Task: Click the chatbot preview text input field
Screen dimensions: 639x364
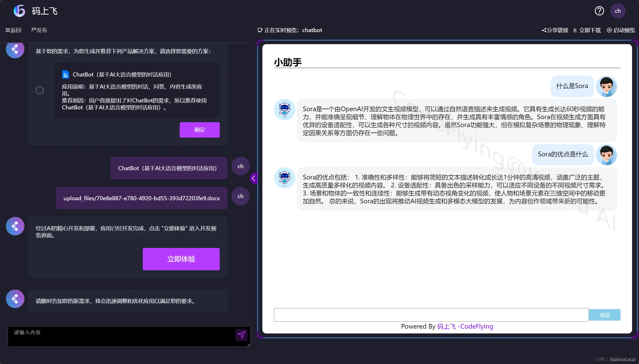Action: (x=431, y=315)
